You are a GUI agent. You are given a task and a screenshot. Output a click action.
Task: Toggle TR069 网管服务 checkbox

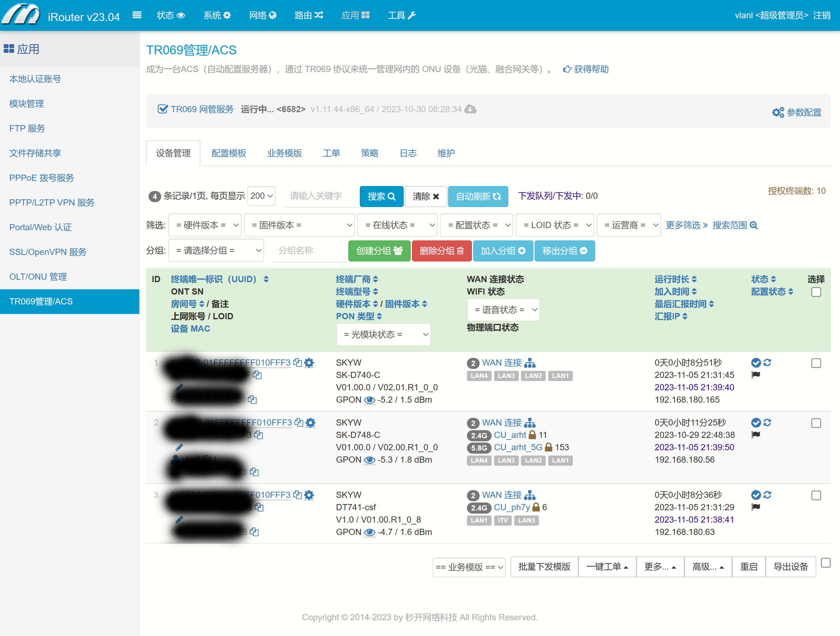point(162,109)
